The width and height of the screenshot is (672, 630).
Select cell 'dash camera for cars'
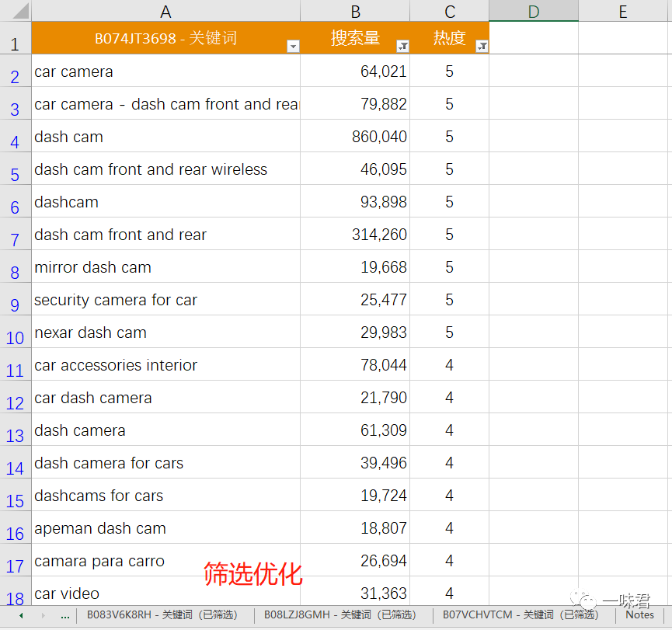165,462
